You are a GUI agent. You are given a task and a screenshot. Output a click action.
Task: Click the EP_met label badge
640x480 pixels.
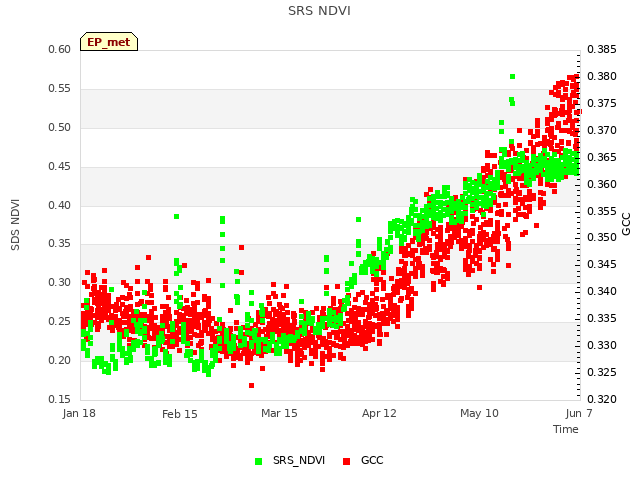[x=109, y=42]
